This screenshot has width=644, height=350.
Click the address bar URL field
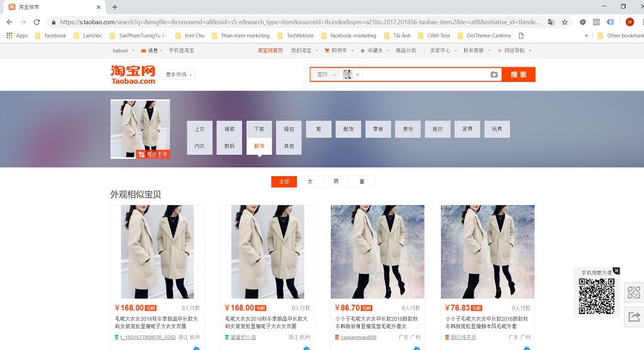(x=300, y=22)
